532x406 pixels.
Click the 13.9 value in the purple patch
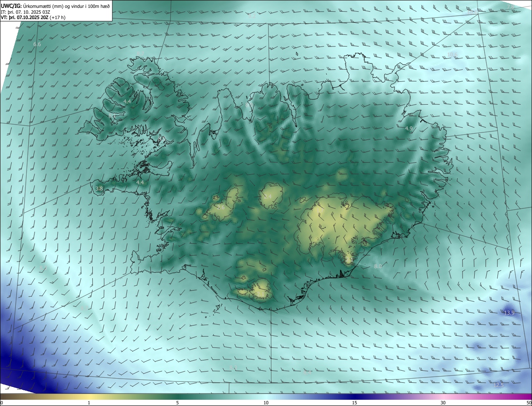click(x=509, y=313)
